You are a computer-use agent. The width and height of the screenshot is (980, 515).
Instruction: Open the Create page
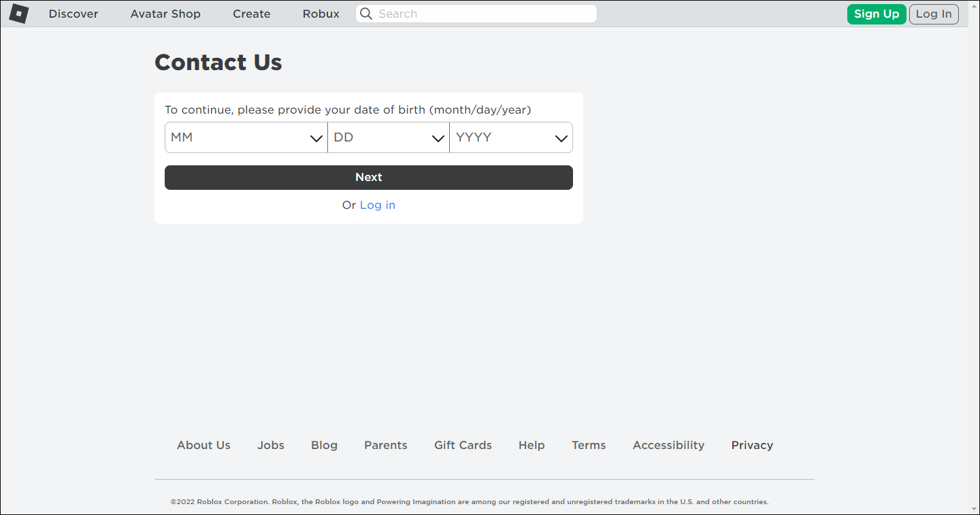coord(252,14)
